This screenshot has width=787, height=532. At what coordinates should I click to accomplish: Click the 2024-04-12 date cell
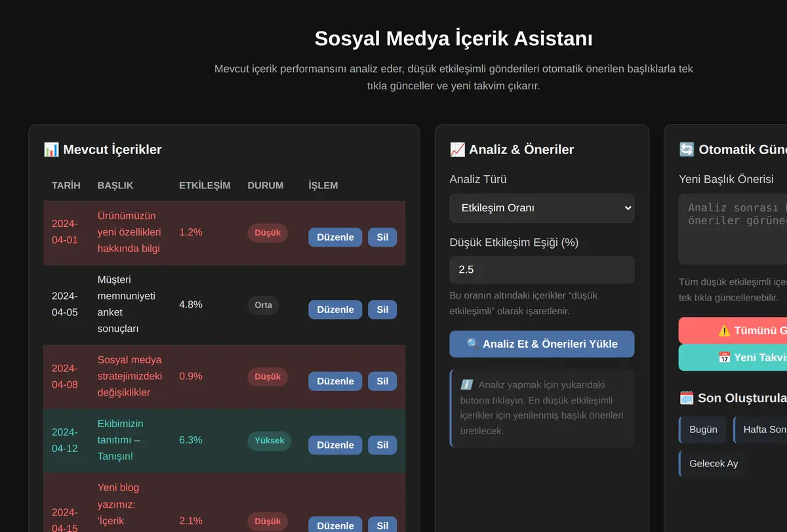65,440
